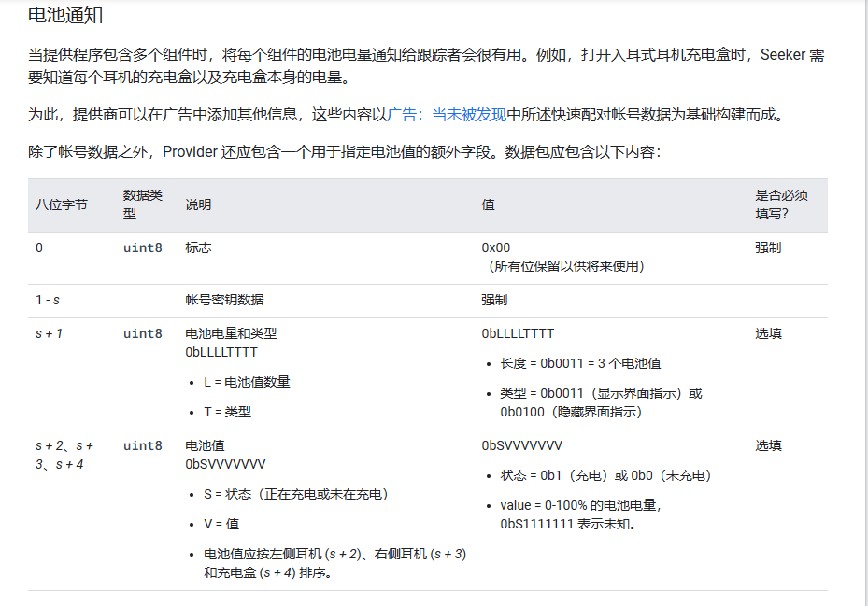
Task: Click the S = 状态（正在充电或未在充电）bullet
Action: (x=296, y=494)
